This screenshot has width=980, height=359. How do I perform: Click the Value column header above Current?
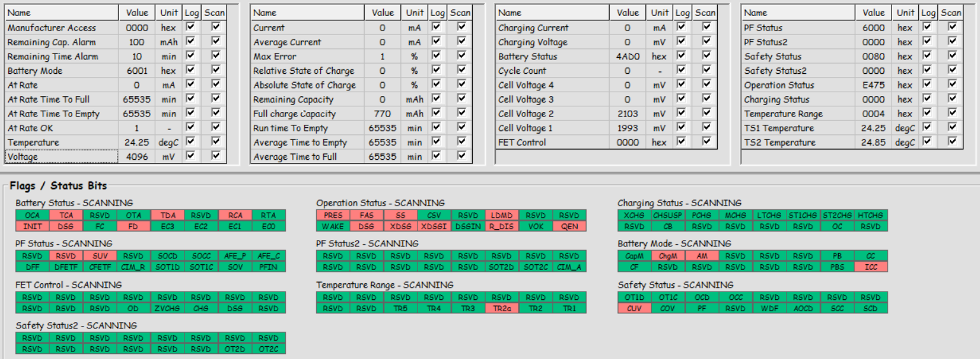point(382,13)
